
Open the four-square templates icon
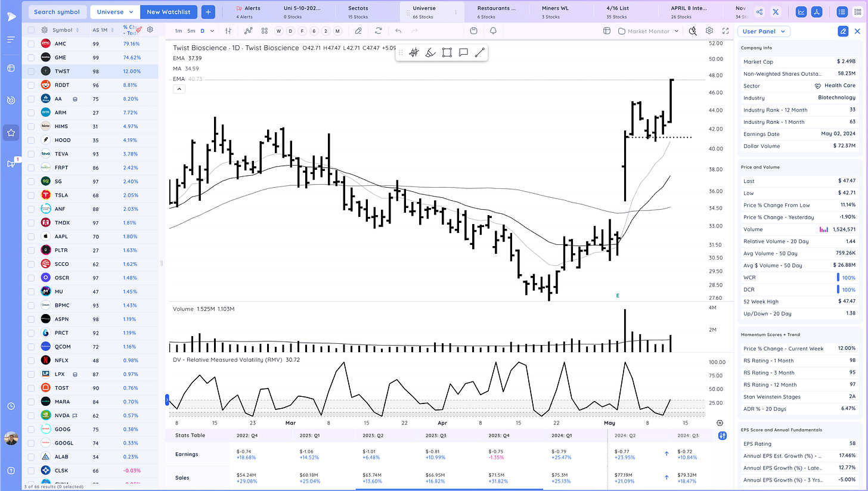click(x=265, y=31)
